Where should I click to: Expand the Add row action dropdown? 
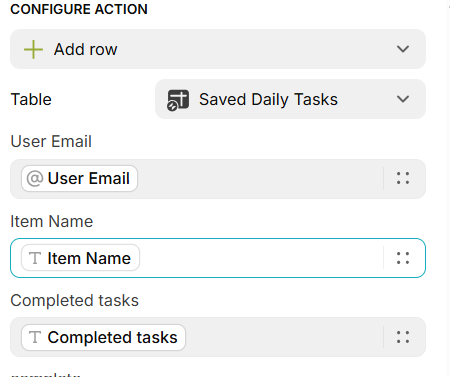(x=218, y=49)
